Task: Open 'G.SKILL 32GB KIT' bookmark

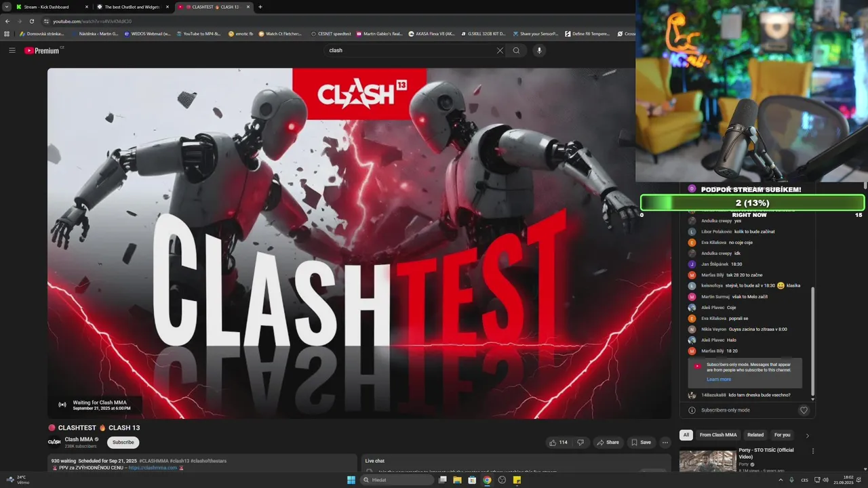Action: click(x=483, y=33)
